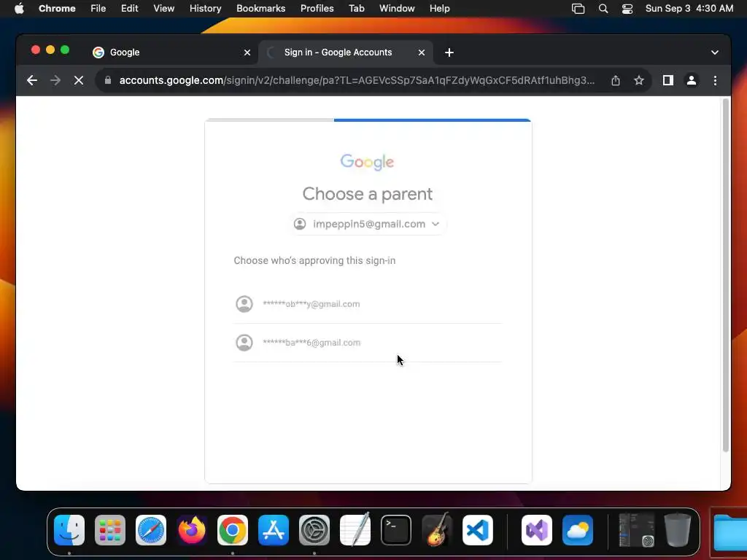Image resolution: width=747 pixels, height=560 pixels.
Task: Open the Apple menu
Action: [x=19, y=9]
